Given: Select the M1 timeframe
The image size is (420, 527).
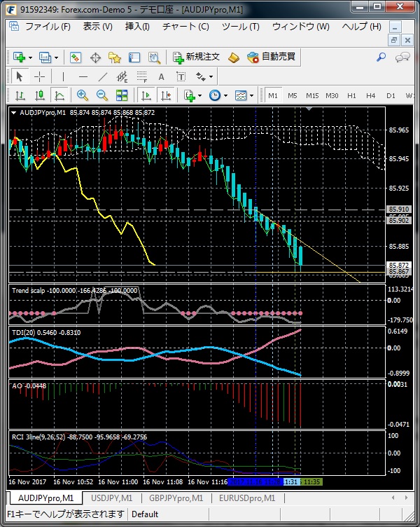Looking at the screenshot, I should [273, 96].
